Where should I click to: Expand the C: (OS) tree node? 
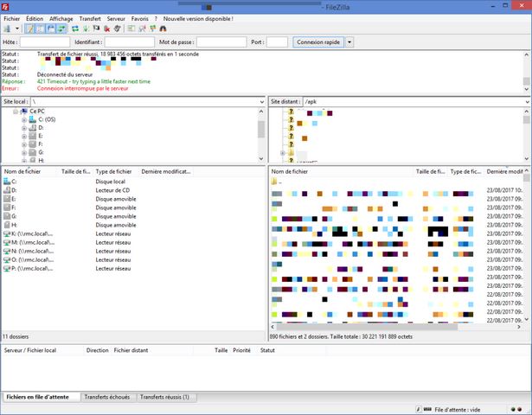pyautogui.click(x=24, y=119)
